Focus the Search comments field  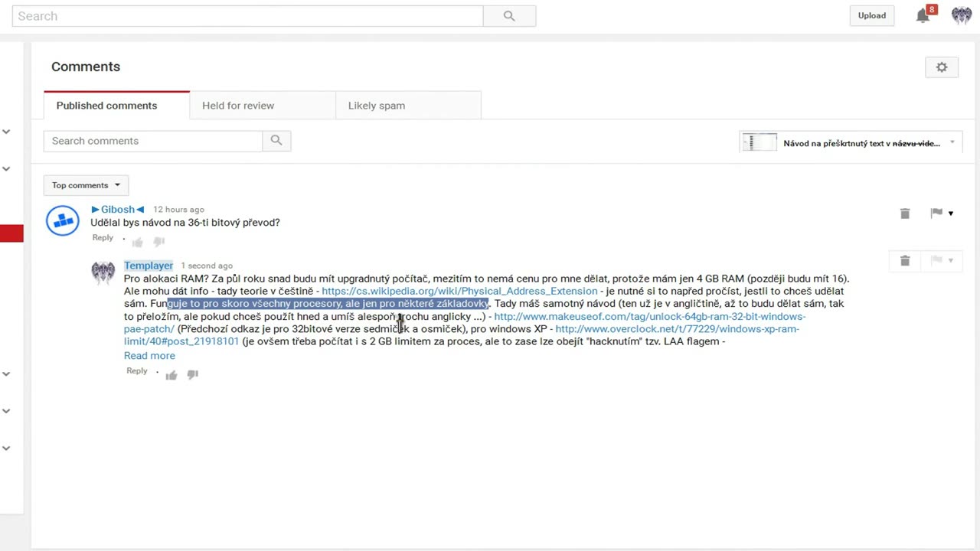[153, 141]
